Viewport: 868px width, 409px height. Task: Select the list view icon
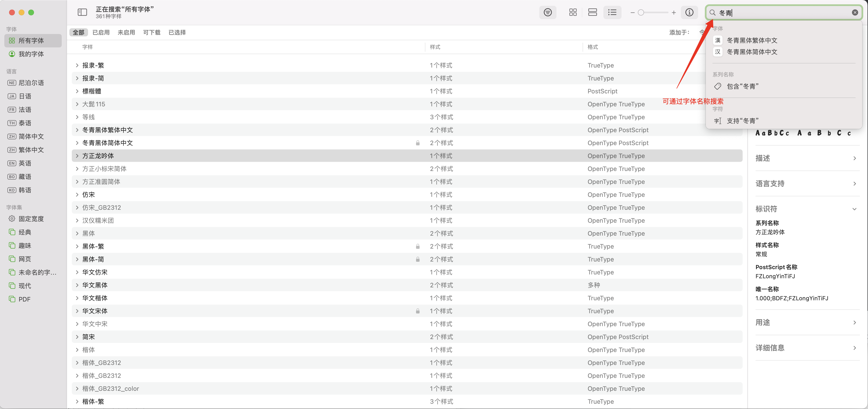click(612, 12)
